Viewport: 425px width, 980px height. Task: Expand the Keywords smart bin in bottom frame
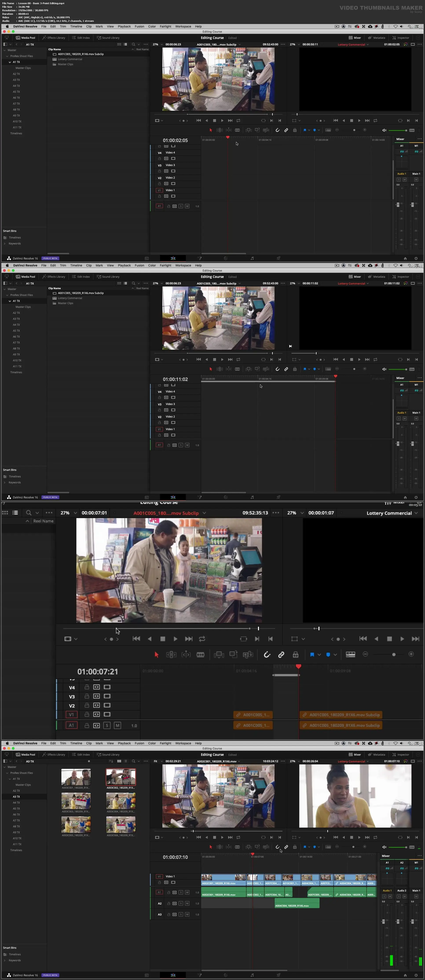tap(5, 960)
